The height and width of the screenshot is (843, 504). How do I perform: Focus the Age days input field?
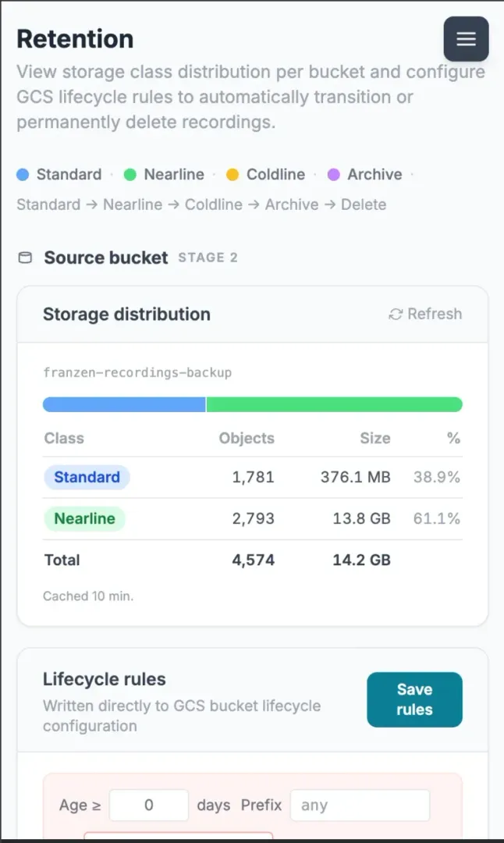(x=149, y=805)
